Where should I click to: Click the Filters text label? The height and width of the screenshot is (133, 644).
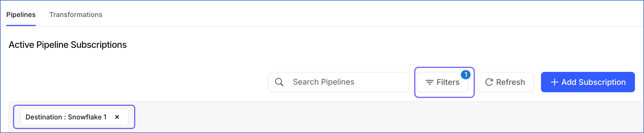click(448, 82)
